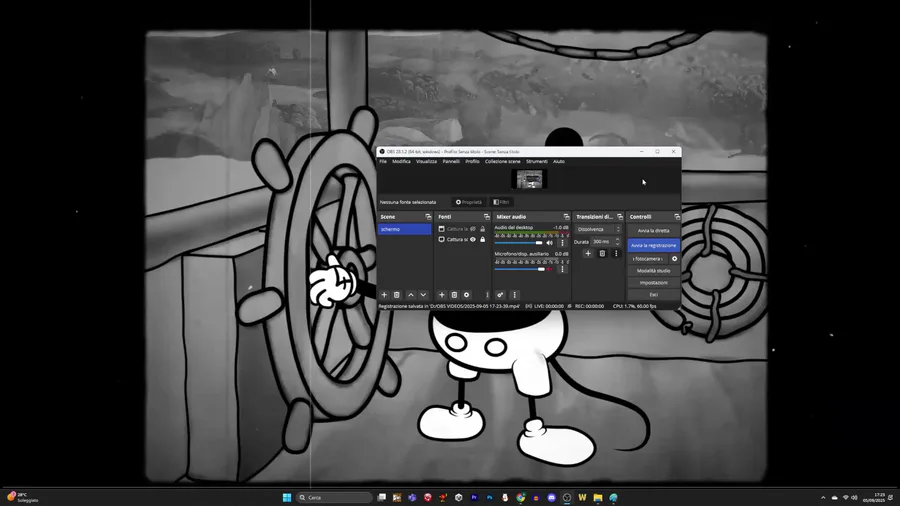The width and height of the screenshot is (900, 506).
Task: Adjust Microfono/disp. ausiliario volume slider
Action: (x=519, y=269)
